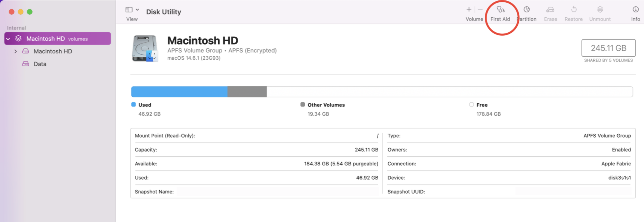Open the Info panel icon
644x222 pixels.
(x=636, y=9)
